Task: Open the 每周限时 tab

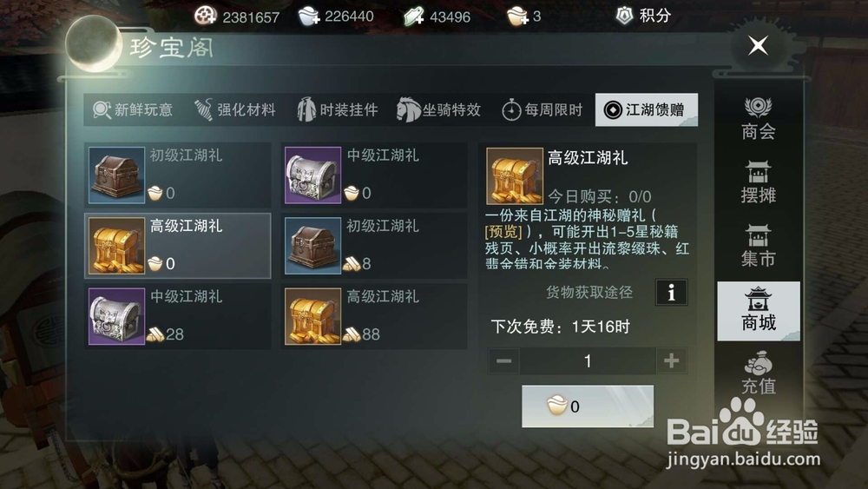Action: click(x=542, y=109)
